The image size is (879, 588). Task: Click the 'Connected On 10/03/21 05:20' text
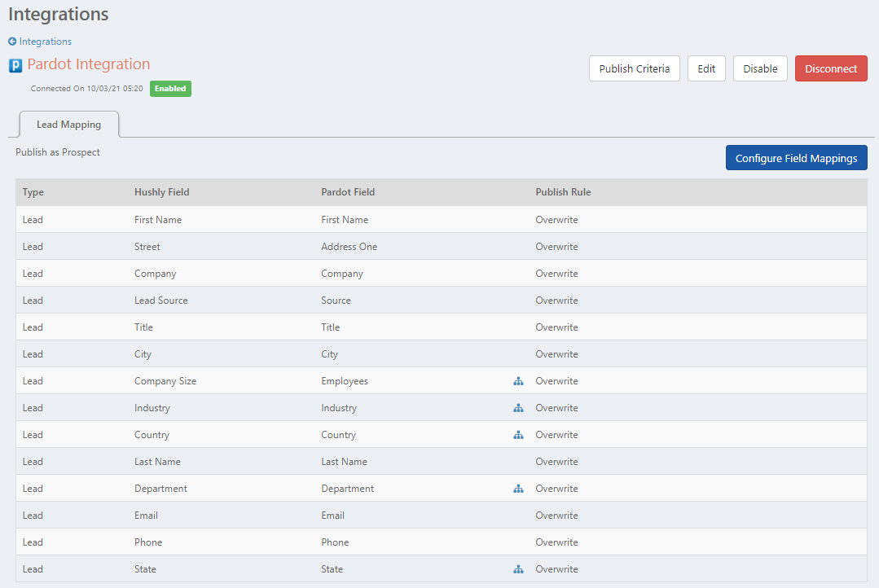87,89
